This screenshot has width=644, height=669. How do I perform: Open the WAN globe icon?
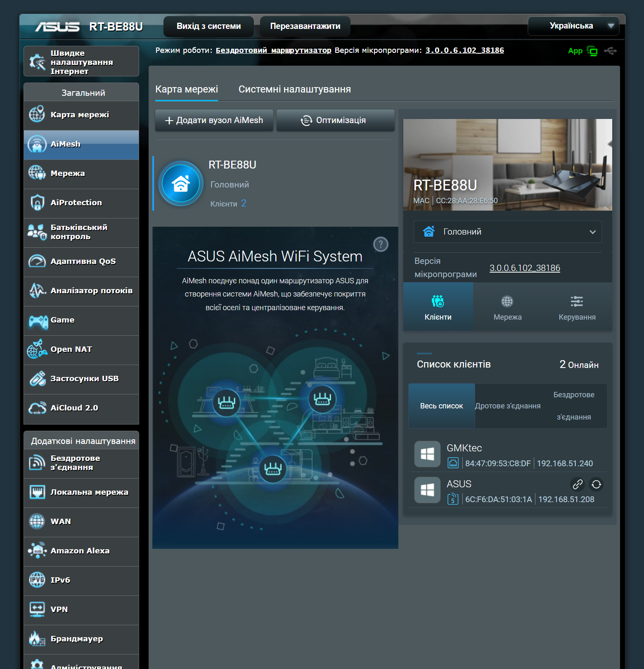pos(37,522)
